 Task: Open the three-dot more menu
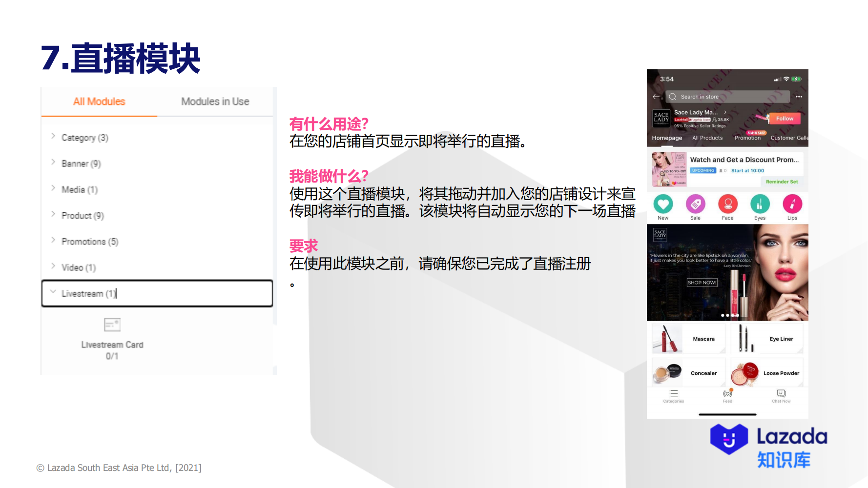[x=799, y=97]
